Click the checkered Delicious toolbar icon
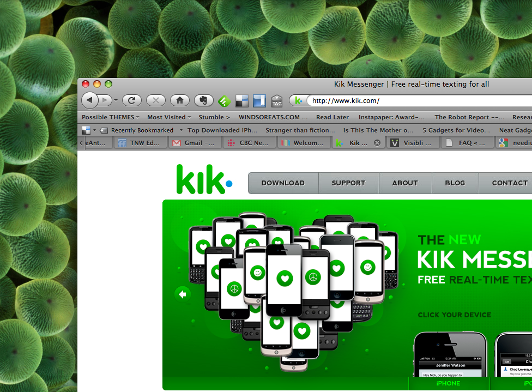The width and height of the screenshot is (532, 392). click(242, 101)
